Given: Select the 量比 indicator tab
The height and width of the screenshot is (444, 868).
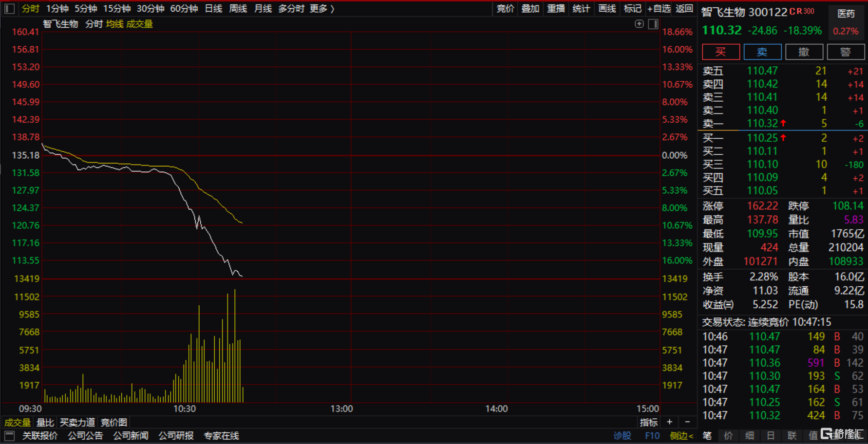Looking at the screenshot, I should (x=45, y=423).
